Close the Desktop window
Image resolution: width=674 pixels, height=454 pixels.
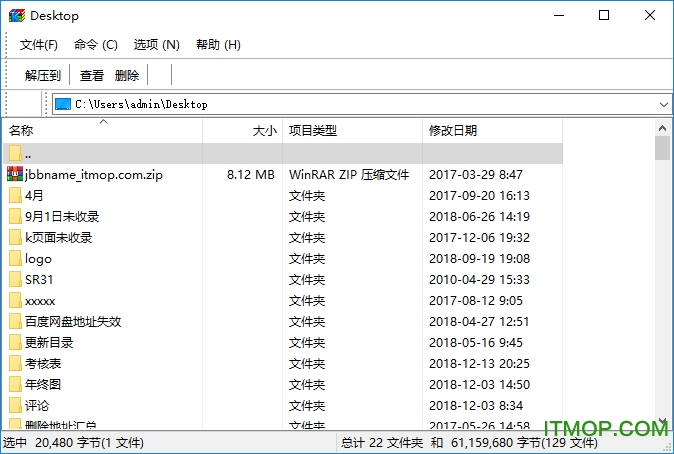pyautogui.click(x=650, y=15)
